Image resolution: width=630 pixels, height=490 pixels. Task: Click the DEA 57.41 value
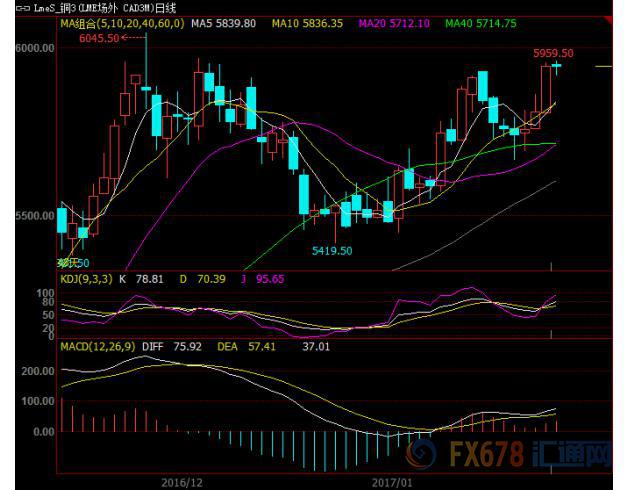[x=247, y=347]
